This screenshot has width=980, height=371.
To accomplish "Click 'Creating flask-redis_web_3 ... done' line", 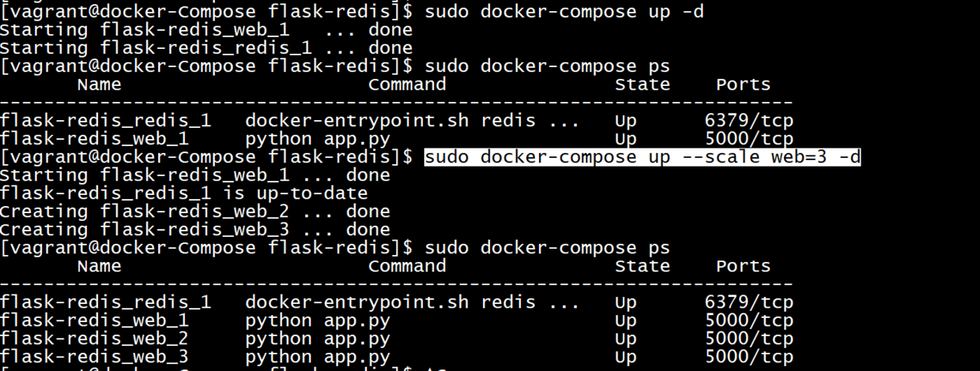I will click(194, 230).
